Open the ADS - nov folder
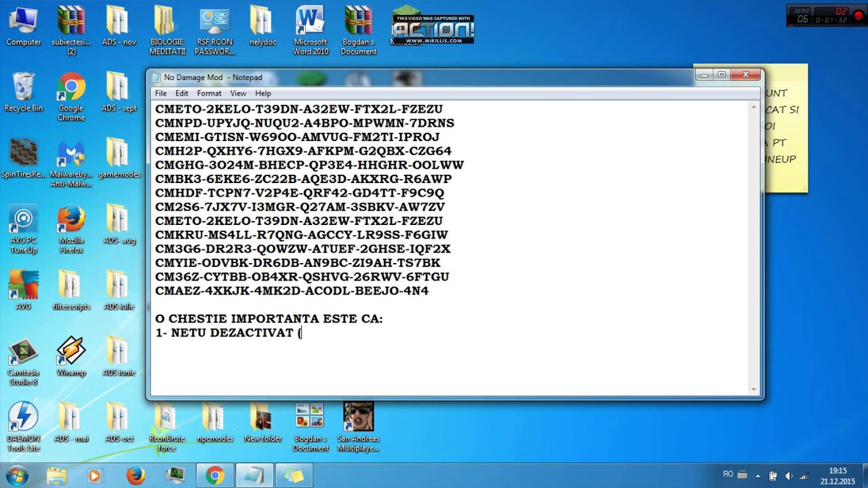The image size is (868, 488). click(119, 26)
